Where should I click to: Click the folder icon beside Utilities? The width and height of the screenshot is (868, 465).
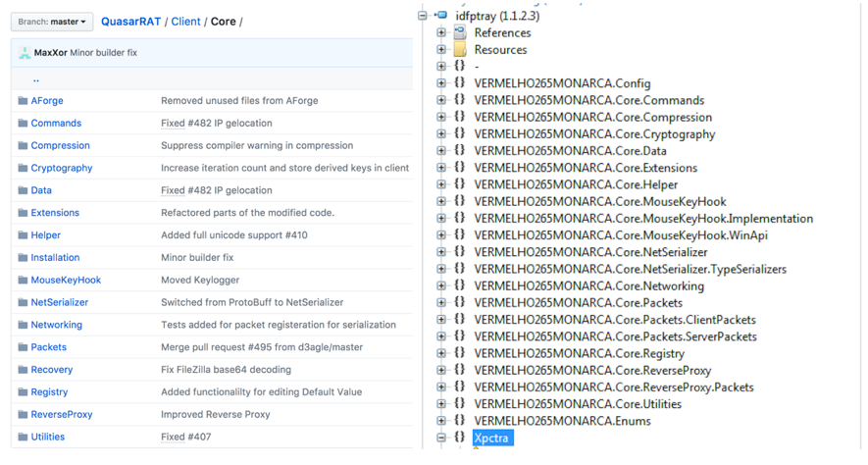(x=23, y=437)
